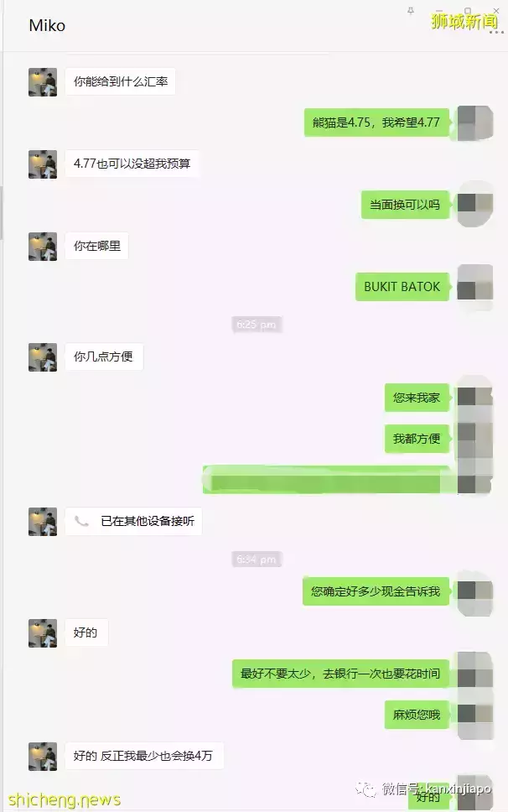Click blurred avatar next to '当面换可以吗'
This screenshot has width=508, height=812.
[x=475, y=204]
